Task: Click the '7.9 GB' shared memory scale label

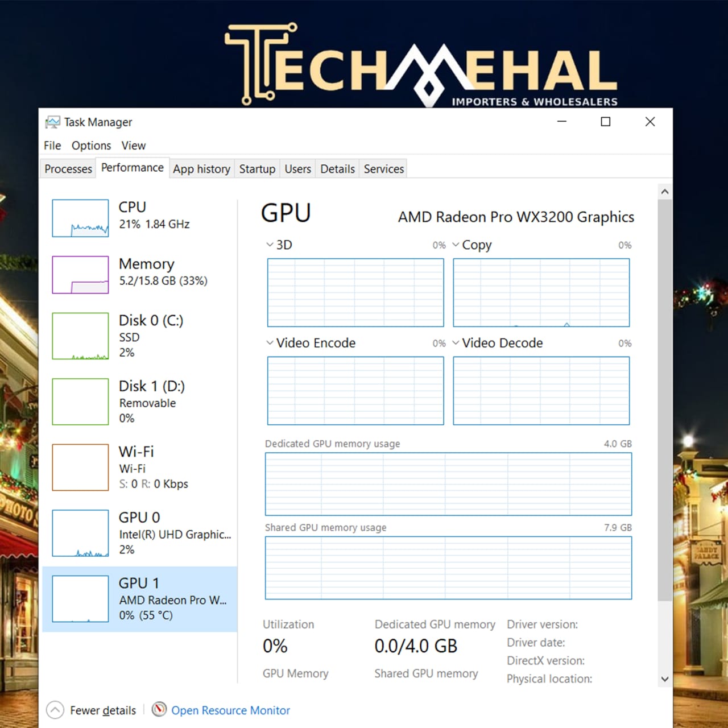Action: [x=618, y=527]
